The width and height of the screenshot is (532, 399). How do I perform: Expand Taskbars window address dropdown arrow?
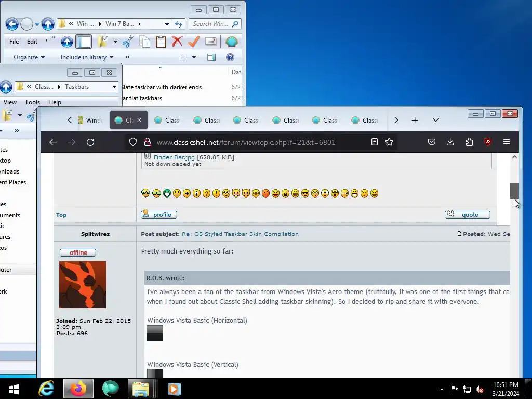pos(115,87)
